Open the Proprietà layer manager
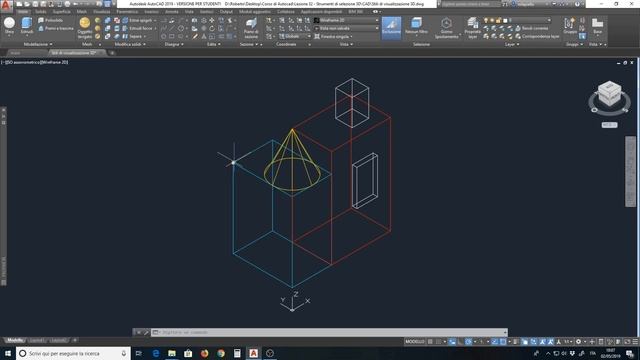Image resolution: width=640 pixels, height=360 pixels. pyautogui.click(x=473, y=28)
